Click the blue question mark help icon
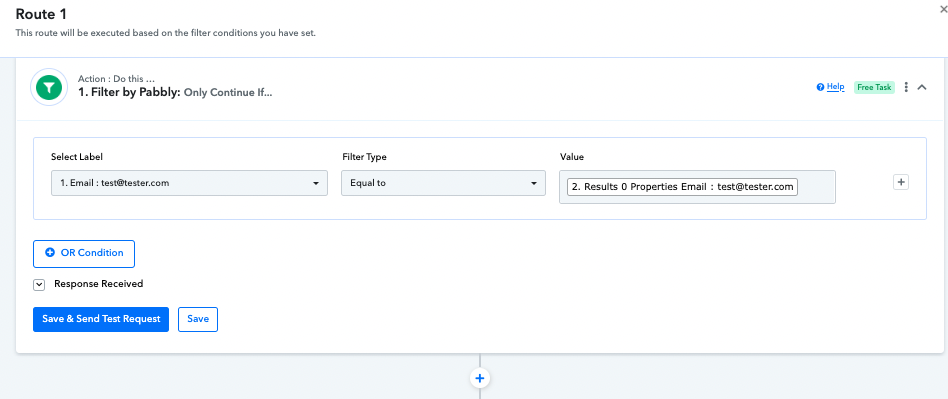 pyautogui.click(x=820, y=87)
